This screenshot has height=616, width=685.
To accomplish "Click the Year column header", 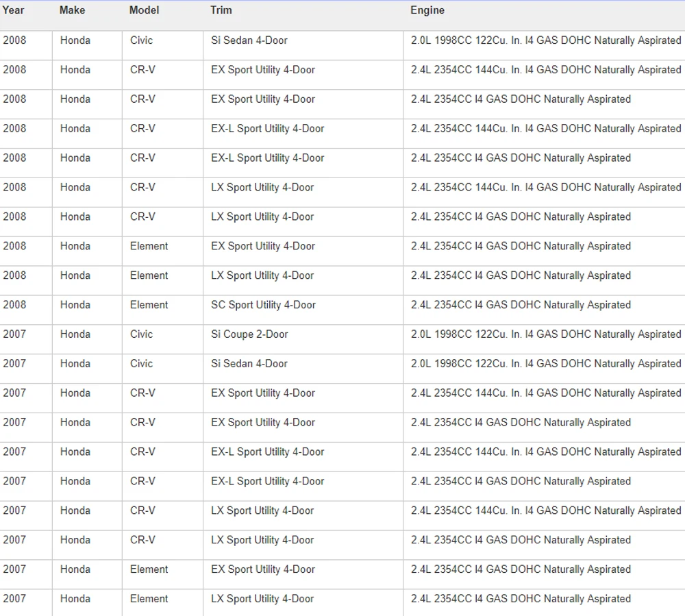I will point(13,10).
